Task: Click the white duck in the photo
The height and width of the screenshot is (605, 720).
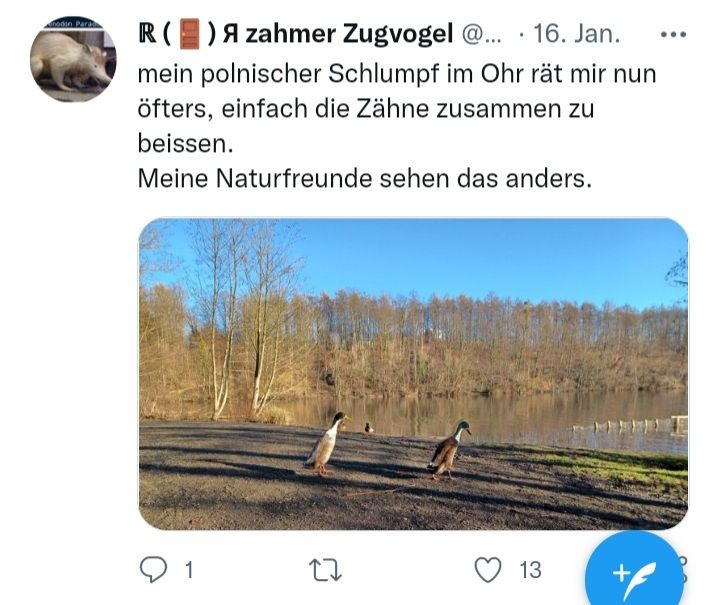Action: click(326, 443)
